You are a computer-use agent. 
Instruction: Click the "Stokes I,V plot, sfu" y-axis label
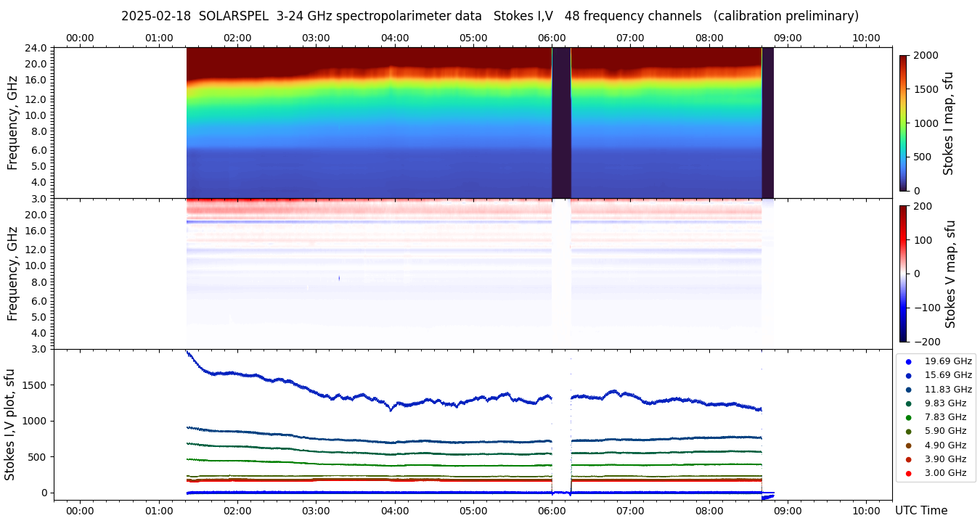click(10, 424)
